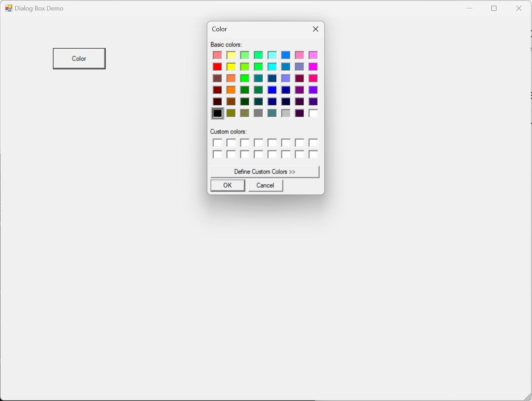The image size is (532, 401).
Task: Choose the bright cyan color swatch
Action: pyautogui.click(x=272, y=67)
